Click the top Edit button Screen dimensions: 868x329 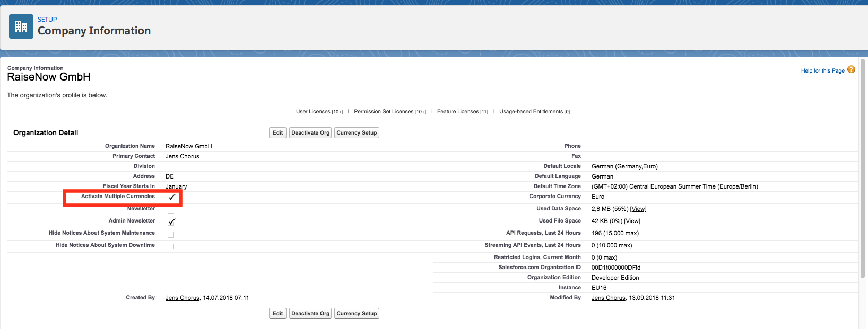pos(278,133)
